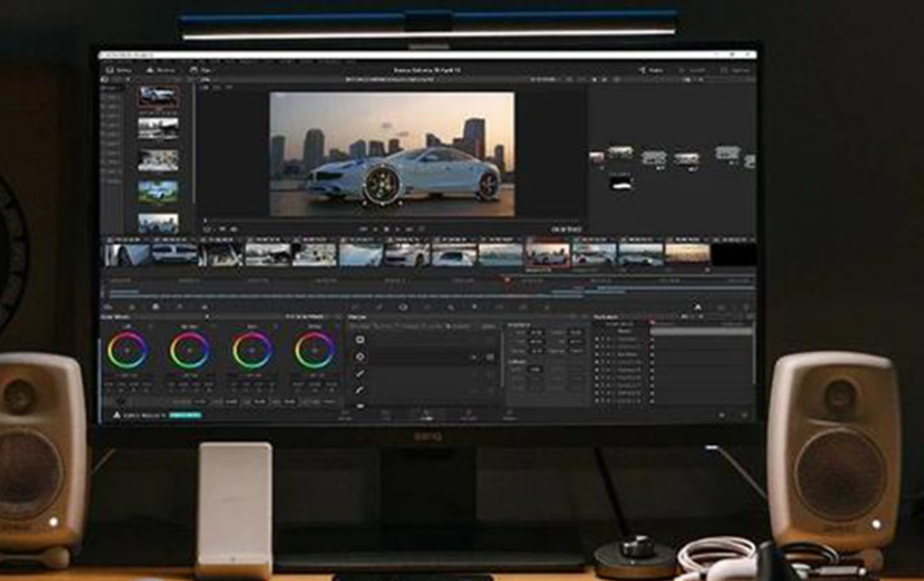Open the Qualifier palette icon
The image size is (924, 581).
coord(379,307)
